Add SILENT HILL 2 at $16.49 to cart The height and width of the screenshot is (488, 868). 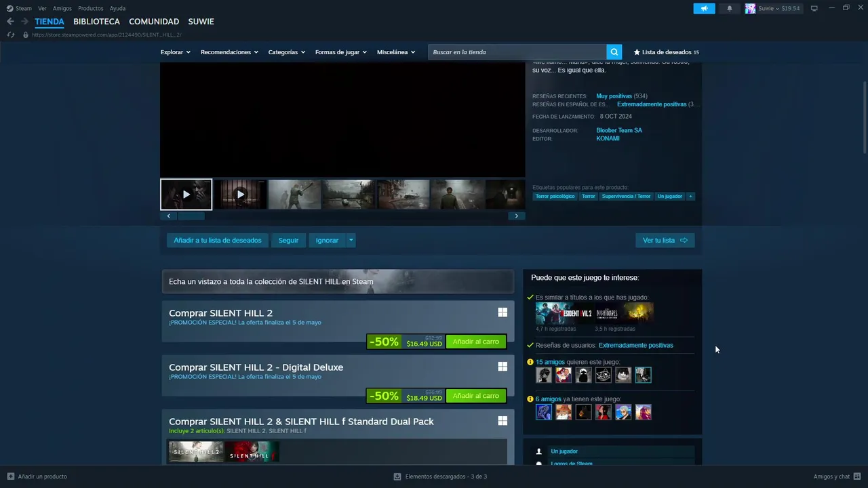(476, 342)
